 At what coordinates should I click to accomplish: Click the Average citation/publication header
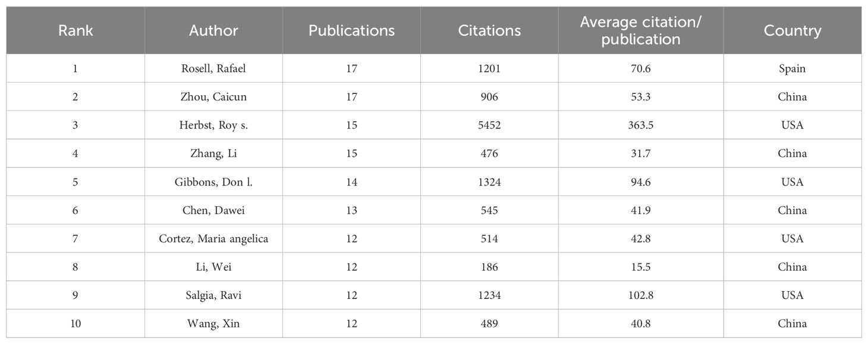(x=640, y=31)
